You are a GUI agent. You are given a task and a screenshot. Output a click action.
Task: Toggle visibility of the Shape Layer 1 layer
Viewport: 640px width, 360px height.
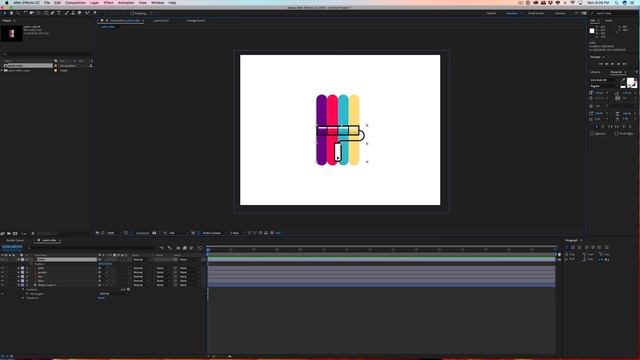2,285
